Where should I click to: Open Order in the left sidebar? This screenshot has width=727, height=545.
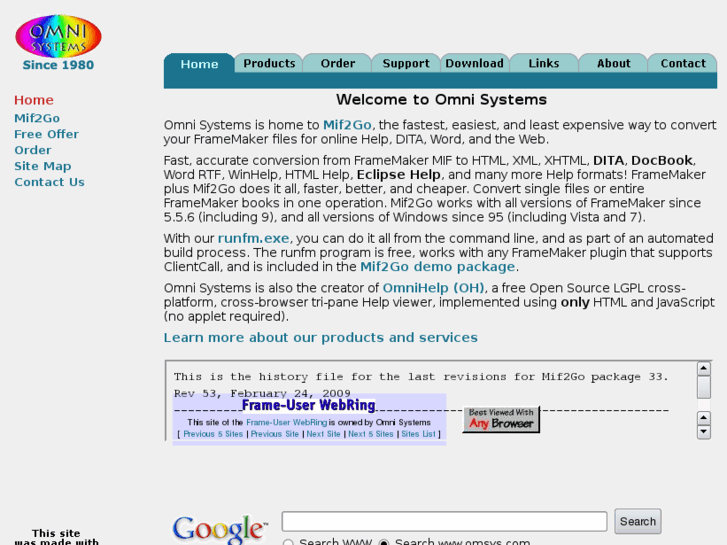point(33,150)
